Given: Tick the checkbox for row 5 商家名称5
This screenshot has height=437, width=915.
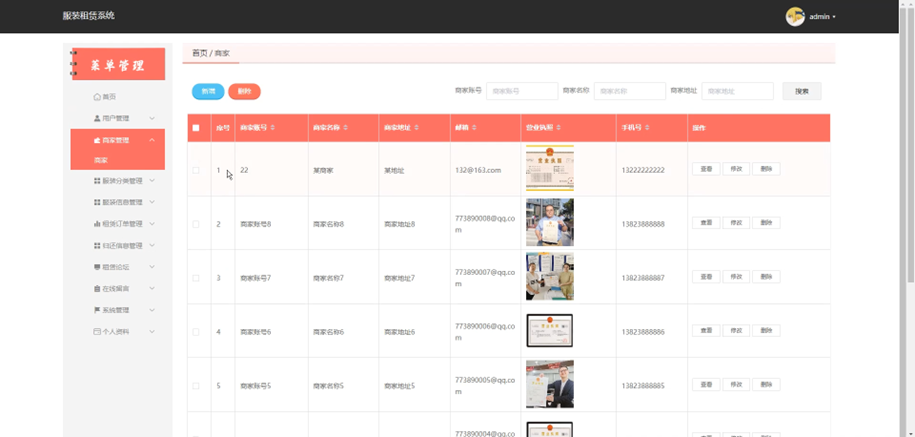Looking at the screenshot, I should tap(196, 386).
